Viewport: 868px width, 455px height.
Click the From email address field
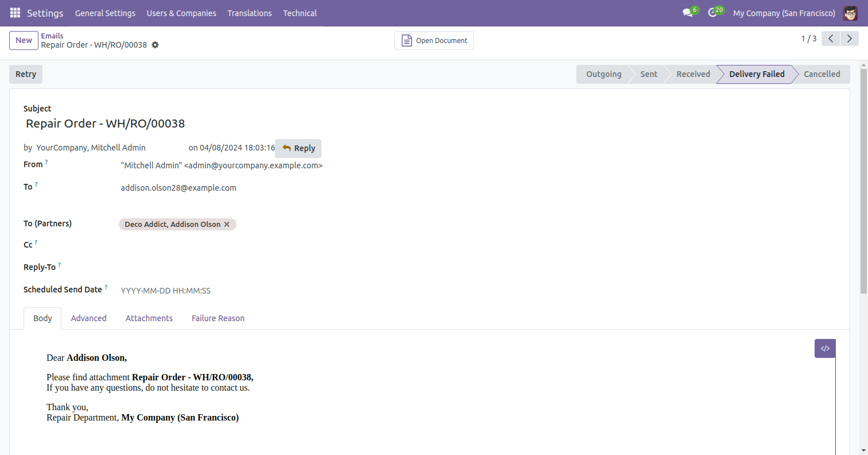tap(222, 165)
